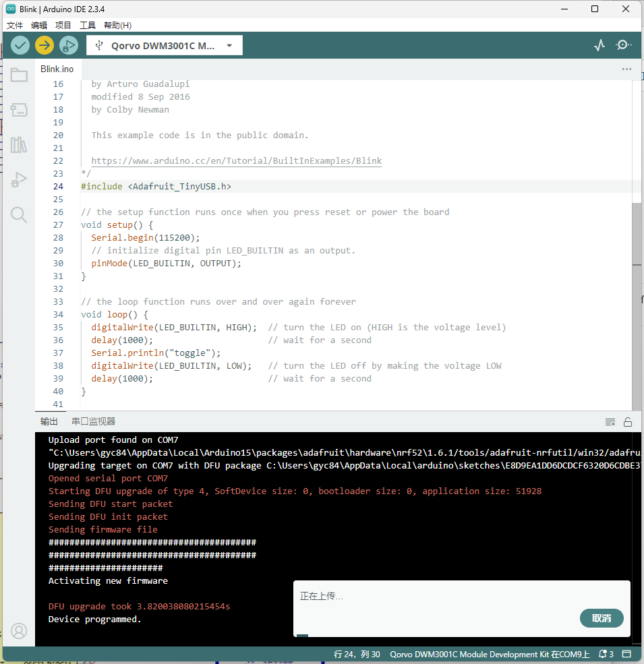Click the "Opened serial port COM7" line

pos(108,478)
